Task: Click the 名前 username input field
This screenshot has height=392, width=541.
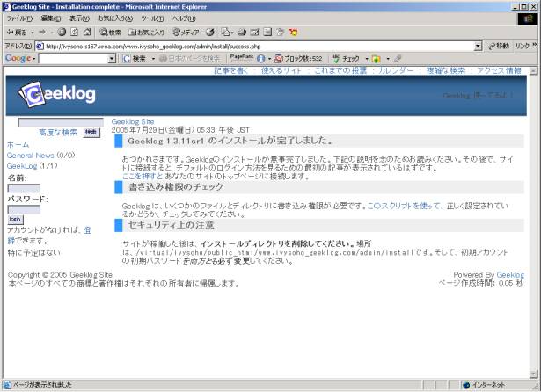Action: click(24, 188)
